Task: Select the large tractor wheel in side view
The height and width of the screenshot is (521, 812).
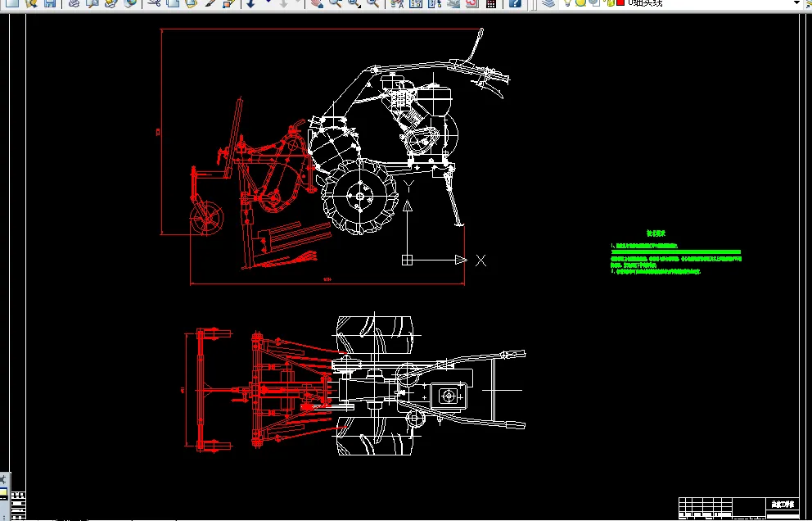Action: [359, 196]
